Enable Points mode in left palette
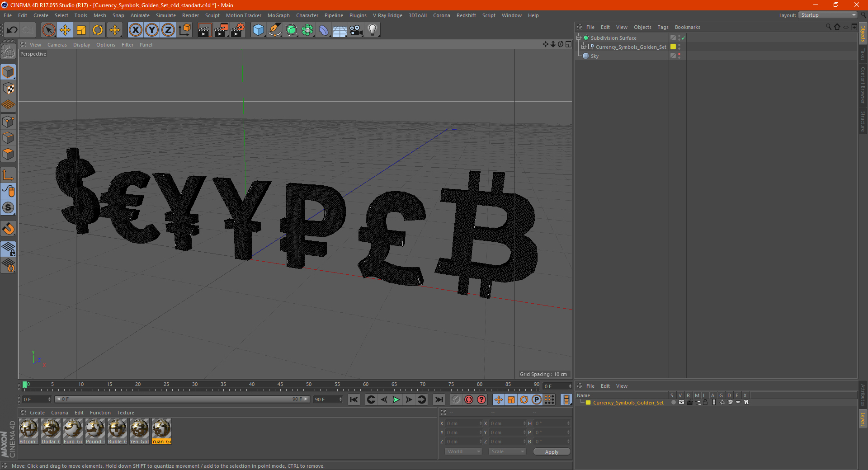 pyautogui.click(x=8, y=122)
